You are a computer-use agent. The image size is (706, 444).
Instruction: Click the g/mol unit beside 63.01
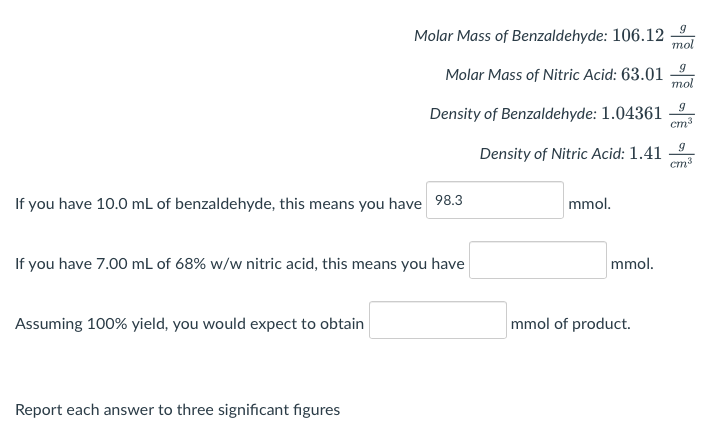click(x=683, y=76)
